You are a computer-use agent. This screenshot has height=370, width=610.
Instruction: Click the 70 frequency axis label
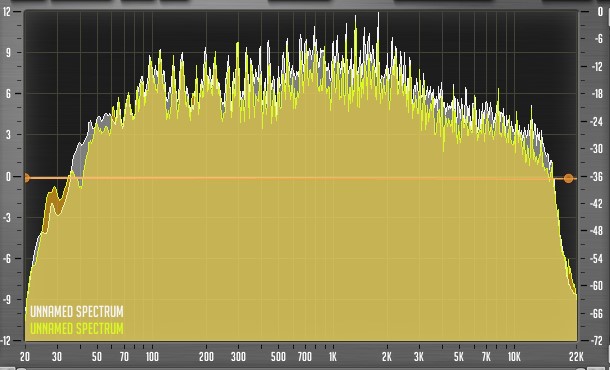click(x=124, y=357)
